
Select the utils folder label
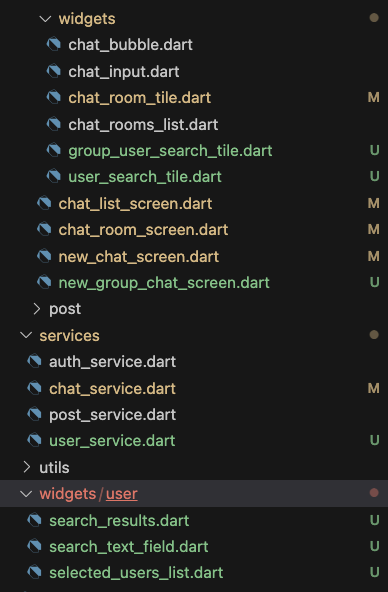(54, 467)
